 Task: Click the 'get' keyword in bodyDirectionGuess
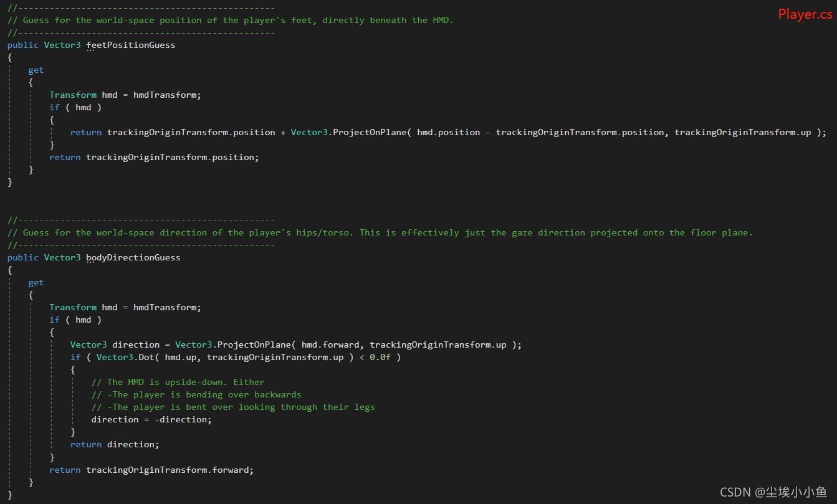[36, 282]
